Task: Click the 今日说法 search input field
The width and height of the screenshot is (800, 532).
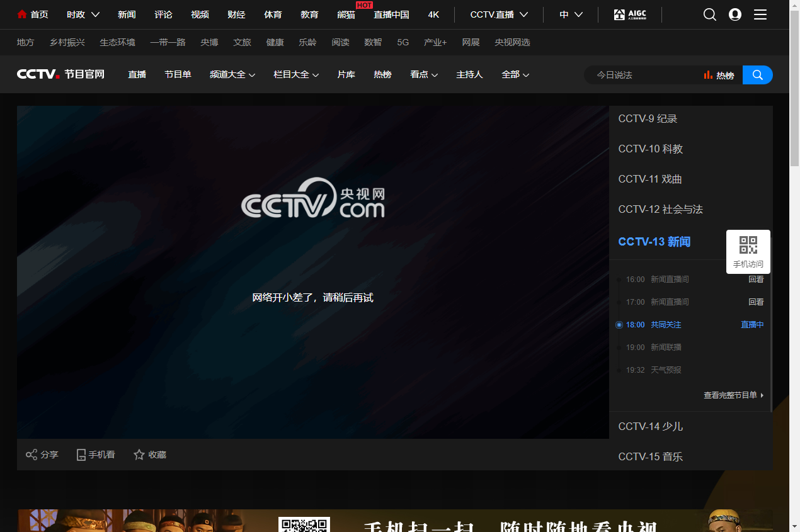Action: click(643, 75)
